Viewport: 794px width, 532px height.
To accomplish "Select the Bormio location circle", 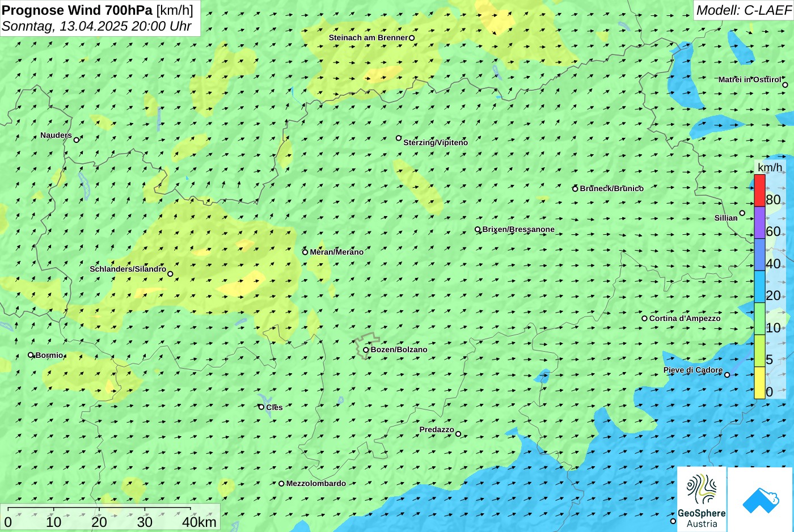I will tap(31, 355).
